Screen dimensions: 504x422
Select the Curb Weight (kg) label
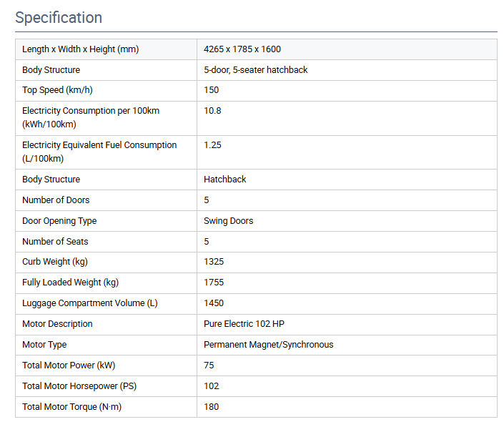54,262
